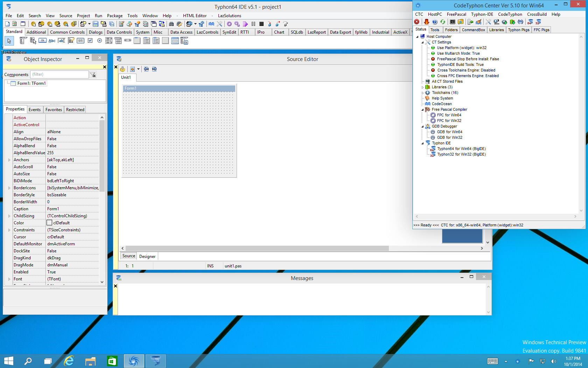Click the blue help question-mark icon in CodeTyphon Center
The height and width of the screenshot is (368, 588).
click(435, 22)
